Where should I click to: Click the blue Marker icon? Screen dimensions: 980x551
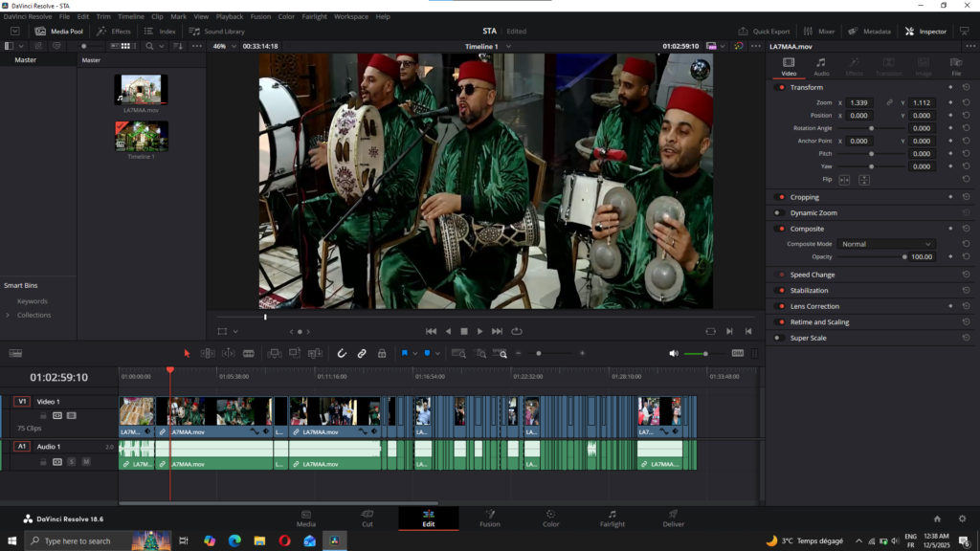pos(427,354)
